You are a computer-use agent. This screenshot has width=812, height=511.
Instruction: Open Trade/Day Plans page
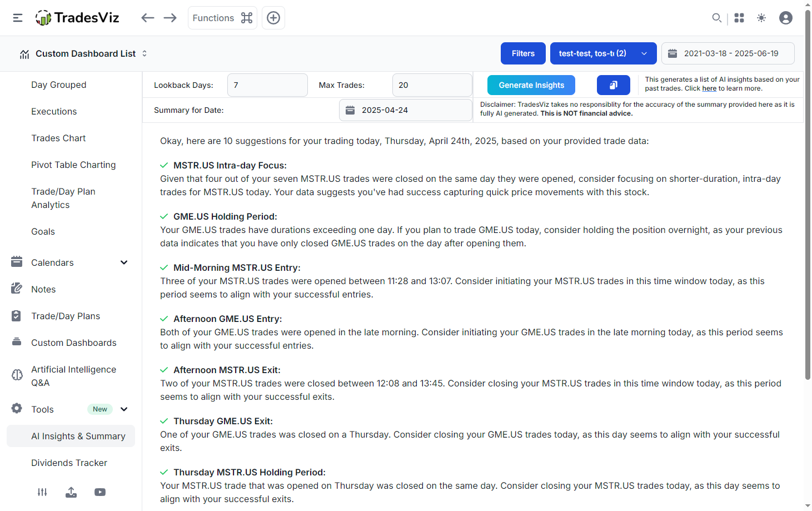pos(66,316)
